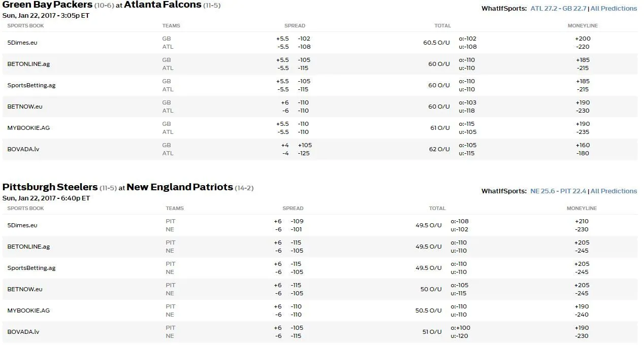Click SPORTS BOOK column header in second table
Image resolution: width=644 pixels, height=345 pixels.
point(26,209)
